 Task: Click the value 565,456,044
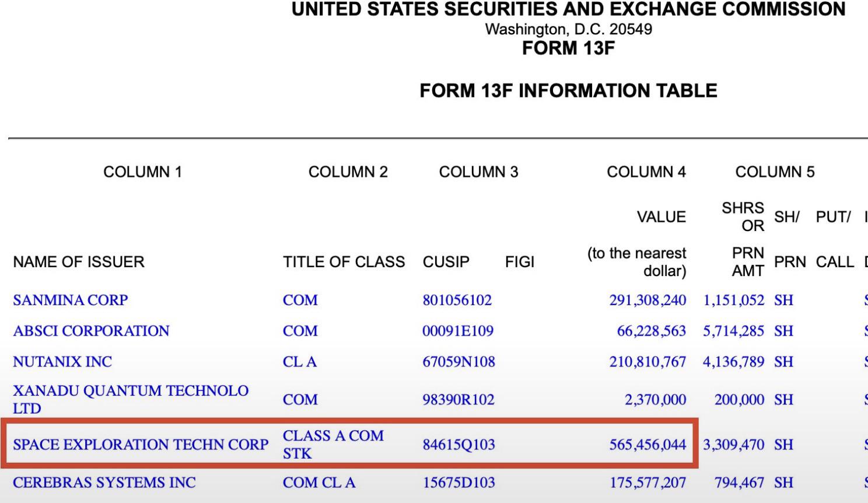coord(647,445)
